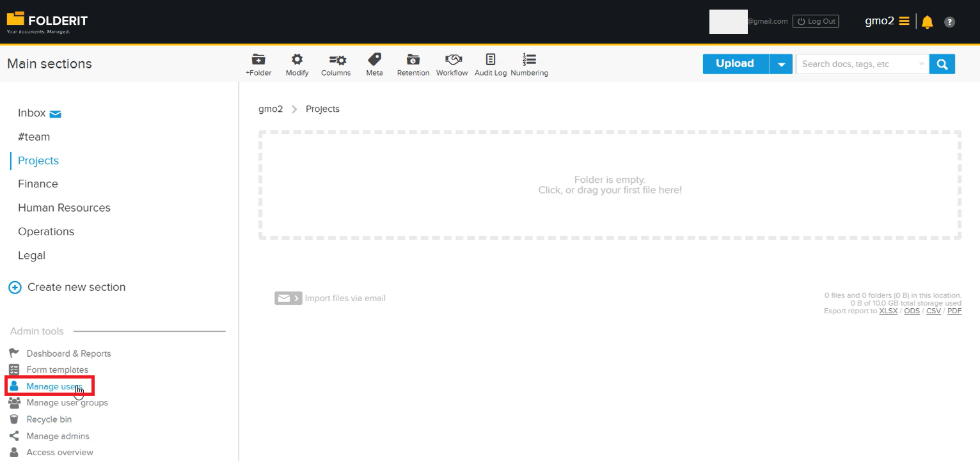Open the Modify gear tool
980x461 pixels.
click(x=297, y=65)
